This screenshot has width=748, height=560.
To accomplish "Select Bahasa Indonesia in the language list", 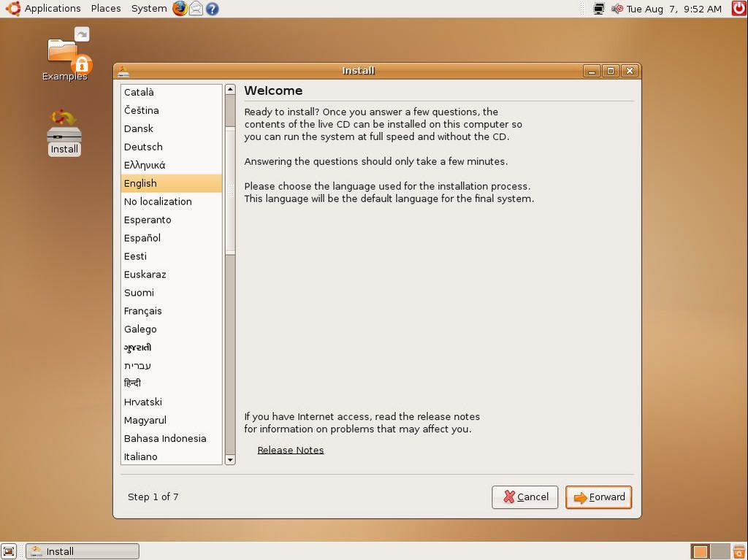I will tap(171, 438).
